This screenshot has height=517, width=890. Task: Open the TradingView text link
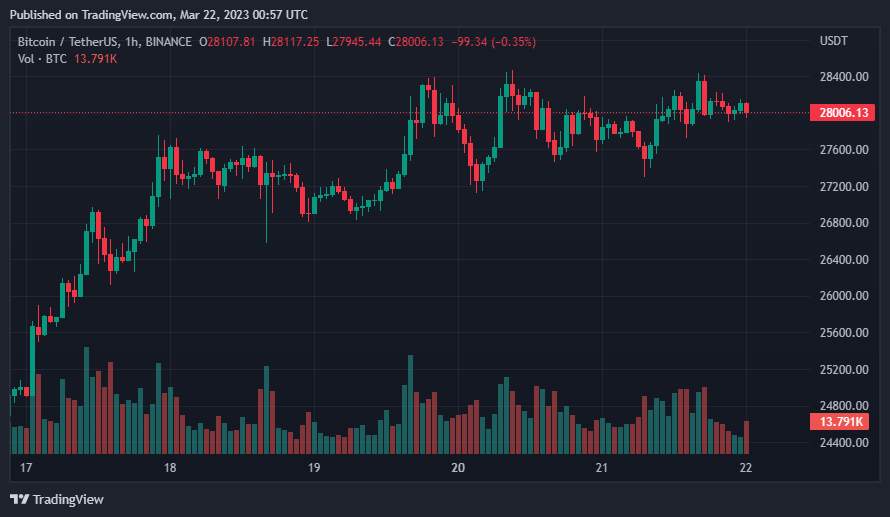tap(68, 499)
